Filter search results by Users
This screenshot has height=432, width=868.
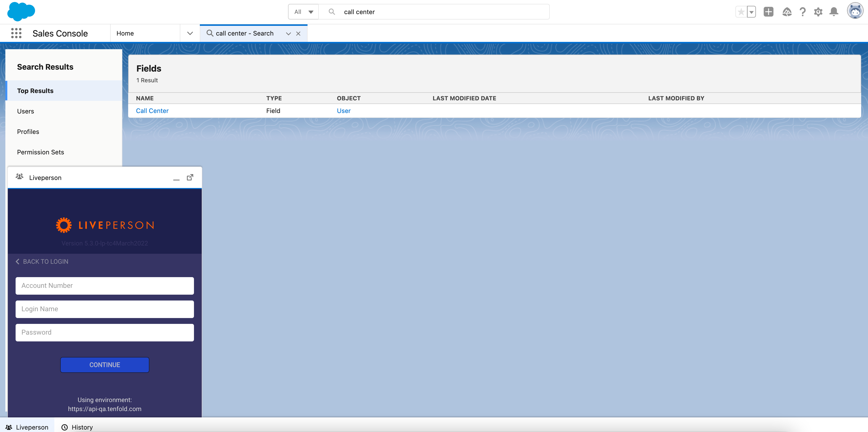pos(64,111)
